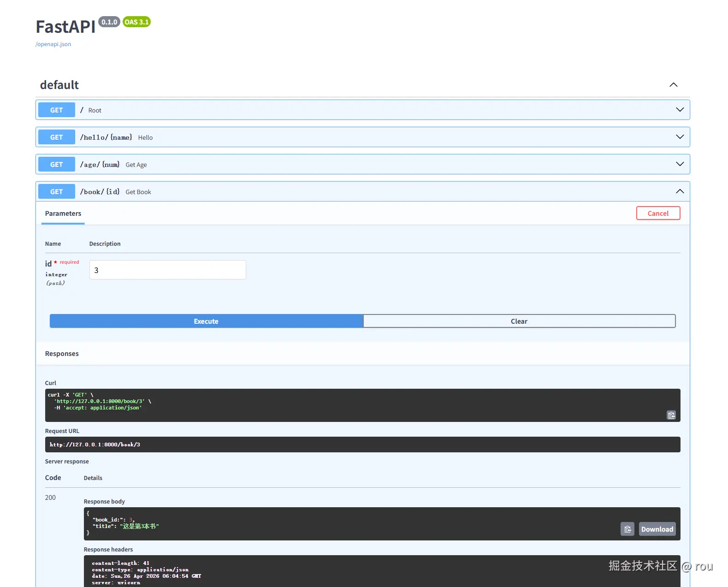This screenshot has height=587, width=728.
Task: Expand the GET / Root endpoint chevron
Action: point(680,110)
